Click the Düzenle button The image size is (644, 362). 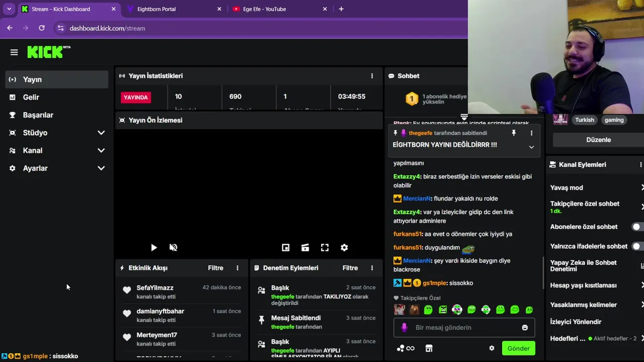point(598,140)
